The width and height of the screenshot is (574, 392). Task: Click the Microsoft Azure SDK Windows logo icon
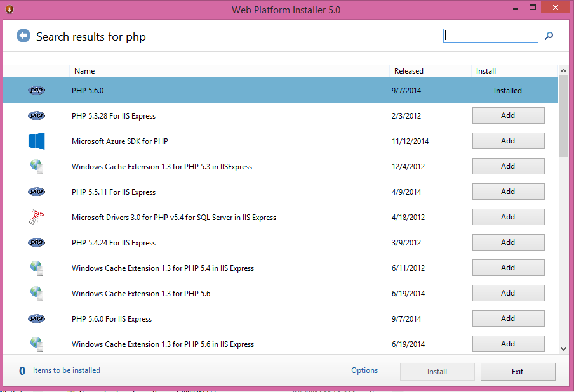37,141
